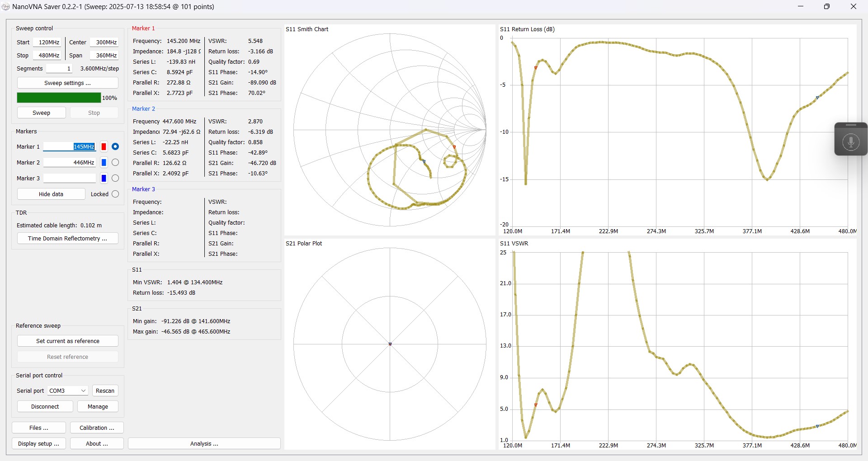Disconnect from the NanoVNA device

coord(45,406)
